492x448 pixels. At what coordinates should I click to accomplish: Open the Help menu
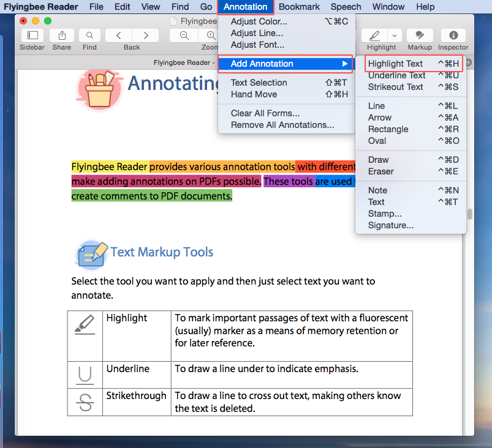(x=425, y=7)
